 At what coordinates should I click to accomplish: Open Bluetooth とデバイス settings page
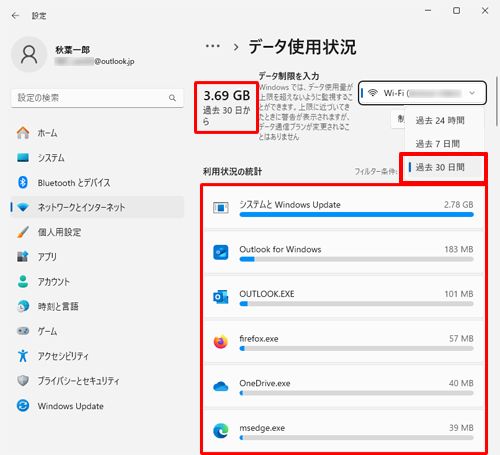click(97, 182)
